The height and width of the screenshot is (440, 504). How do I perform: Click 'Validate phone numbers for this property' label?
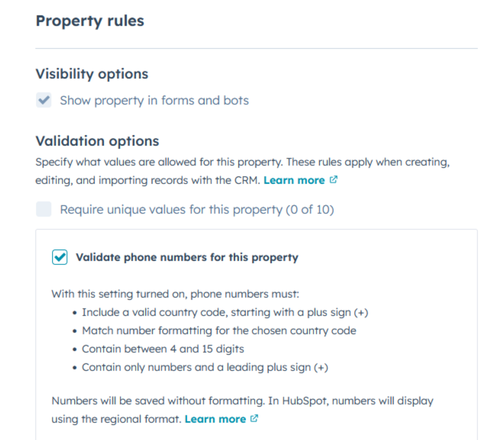pyautogui.click(x=187, y=257)
